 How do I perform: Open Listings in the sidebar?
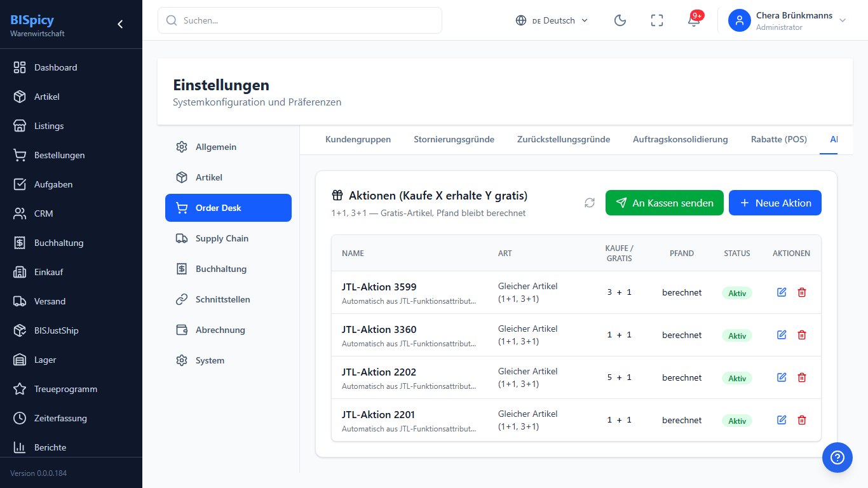[x=71, y=126]
